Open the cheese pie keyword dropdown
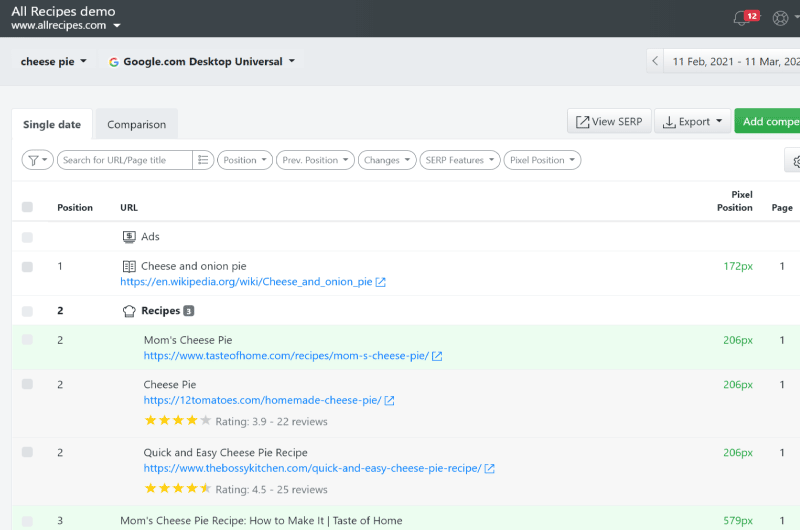Viewport: 800px width, 530px height. [54, 62]
